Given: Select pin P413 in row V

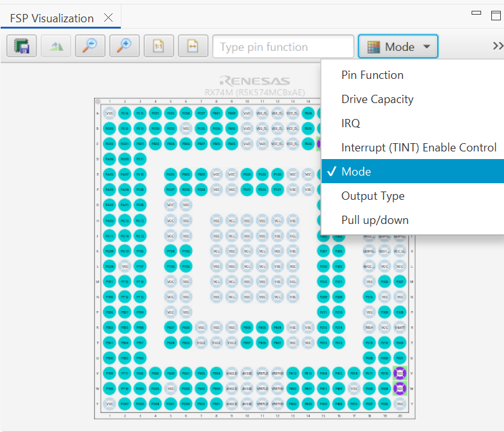Looking at the screenshot, I should (x=308, y=373).
